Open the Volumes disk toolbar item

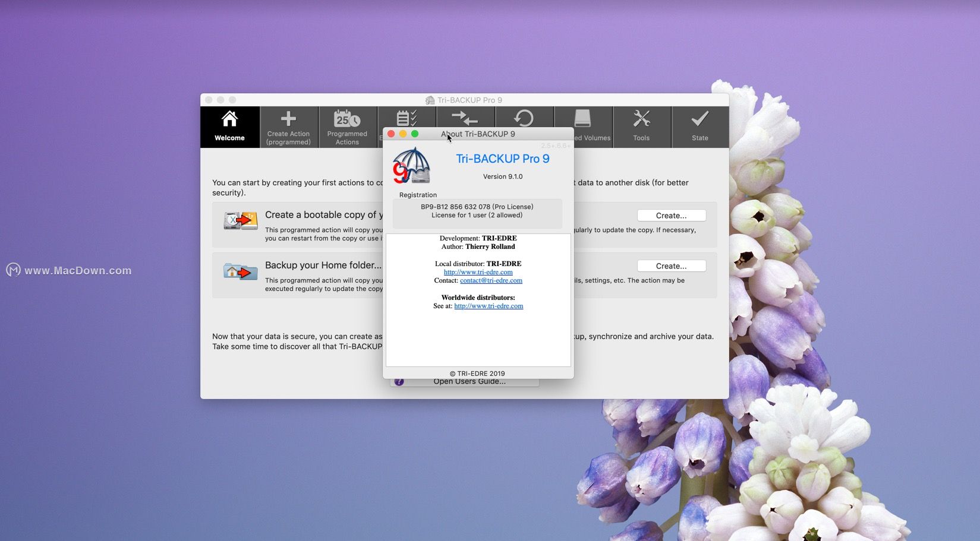tap(583, 127)
